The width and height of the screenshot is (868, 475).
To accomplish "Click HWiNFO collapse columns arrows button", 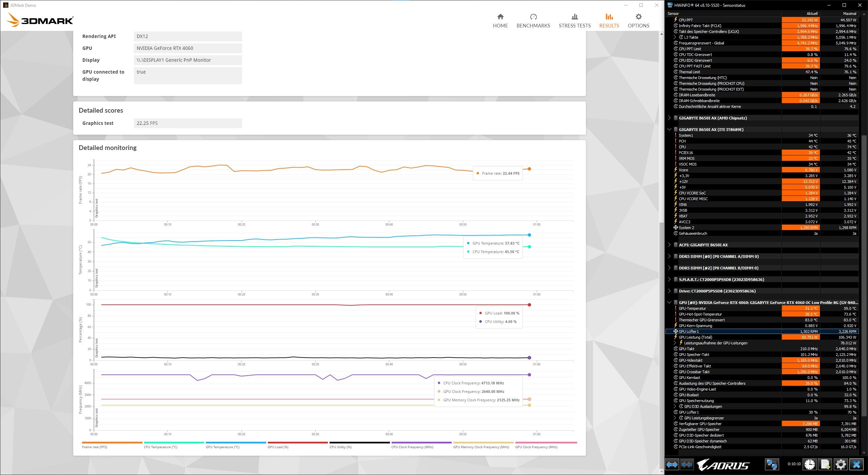I will click(x=687, y=464).
